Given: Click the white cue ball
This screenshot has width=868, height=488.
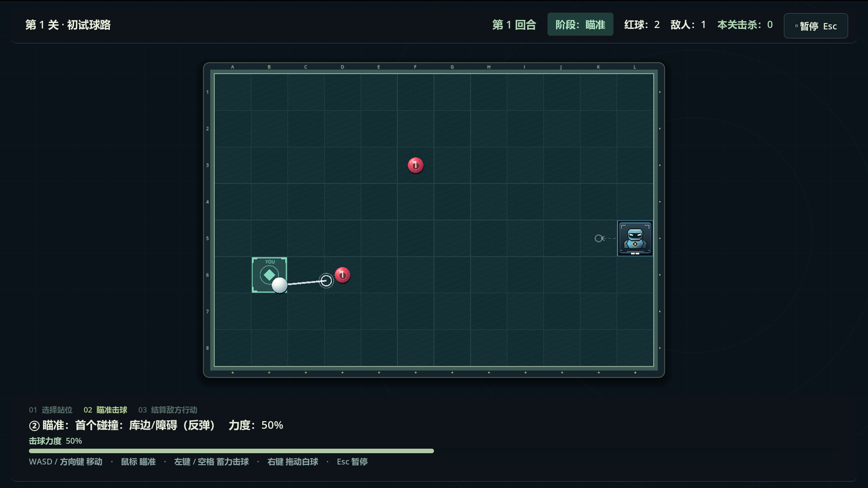Looking at the screenshot, I should click(279, 285).
